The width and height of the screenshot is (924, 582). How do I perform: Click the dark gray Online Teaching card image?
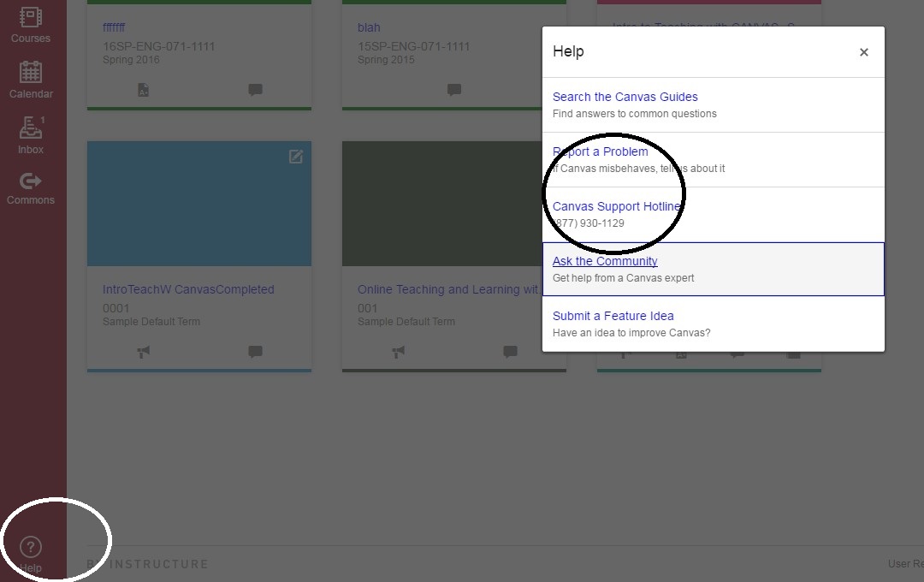(442, 204)
